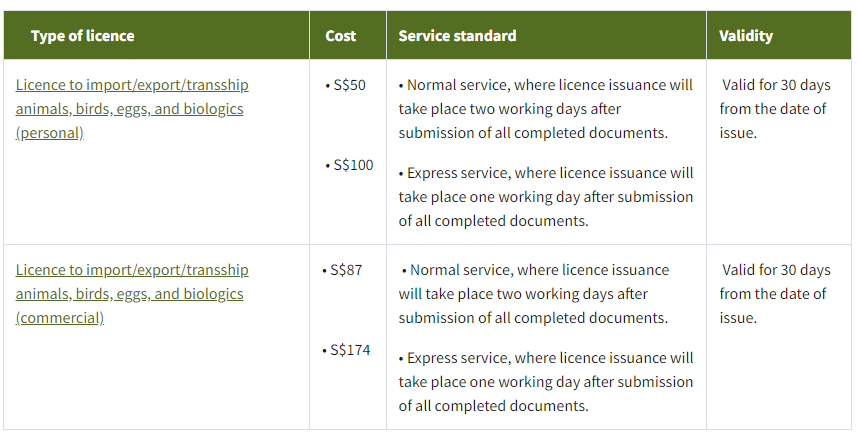The image size is (858, 435).
Task: Click the S$100 express cost entry
Action: tap(352, 165)
